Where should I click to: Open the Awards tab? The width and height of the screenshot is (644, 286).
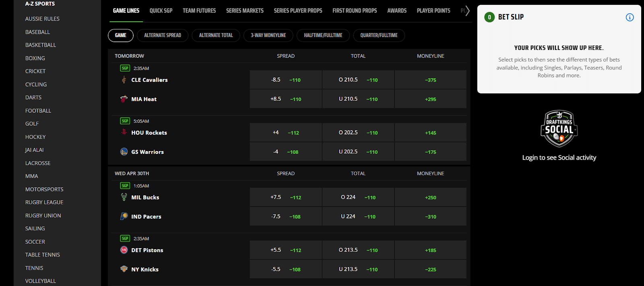click(397, 11)
